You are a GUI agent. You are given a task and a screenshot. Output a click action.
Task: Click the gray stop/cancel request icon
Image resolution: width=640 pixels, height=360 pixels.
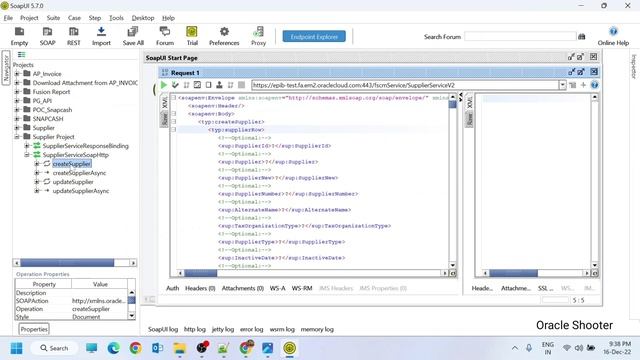click(x=242, y=85)
